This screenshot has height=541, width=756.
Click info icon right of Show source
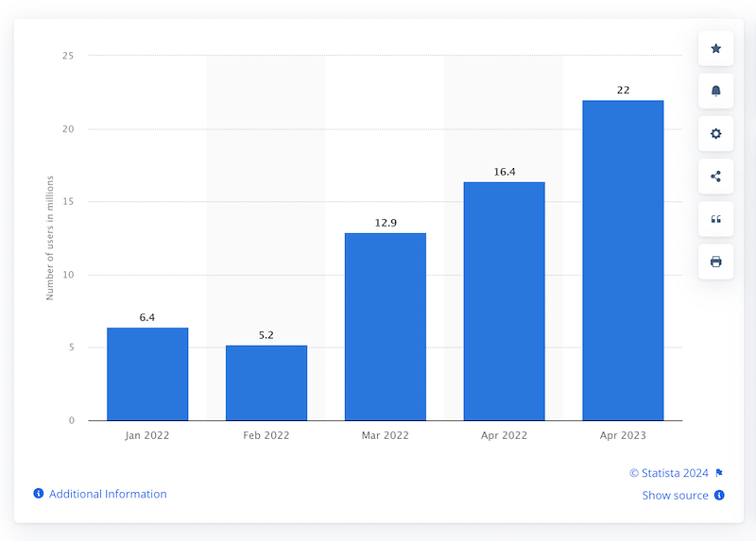coord(719,496)
